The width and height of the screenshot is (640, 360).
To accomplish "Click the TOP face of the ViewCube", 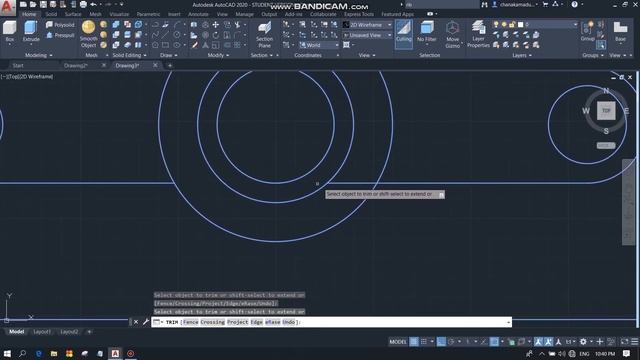I will (606, 111).
